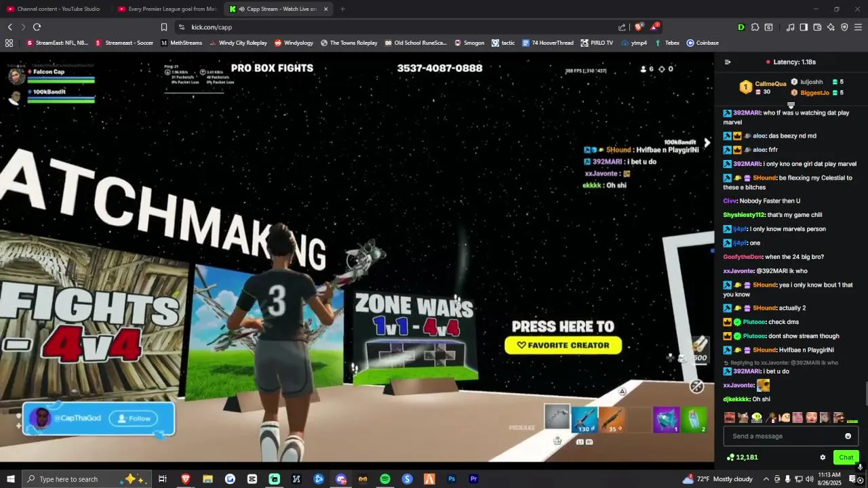The height and width of the screenshot is (488, 868).
Task: Open Brave VPN shield icon
Action: [x=844, y=27]
